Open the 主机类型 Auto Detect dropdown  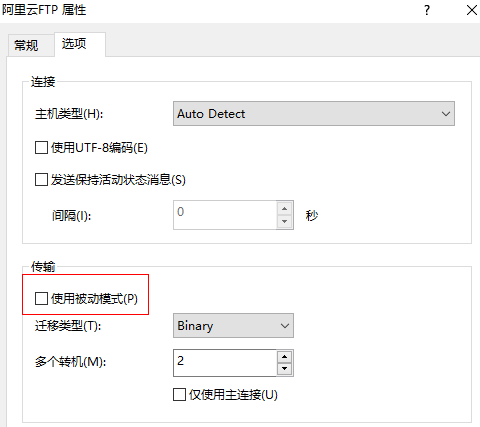(x=314, y=114)
